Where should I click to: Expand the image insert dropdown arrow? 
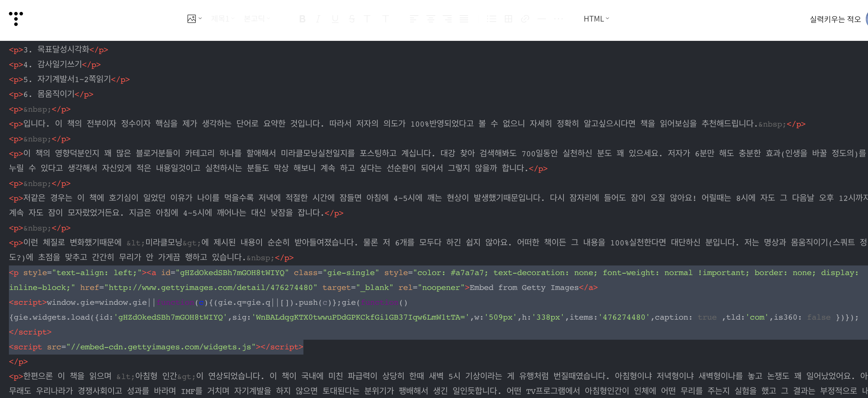[200, 18]
